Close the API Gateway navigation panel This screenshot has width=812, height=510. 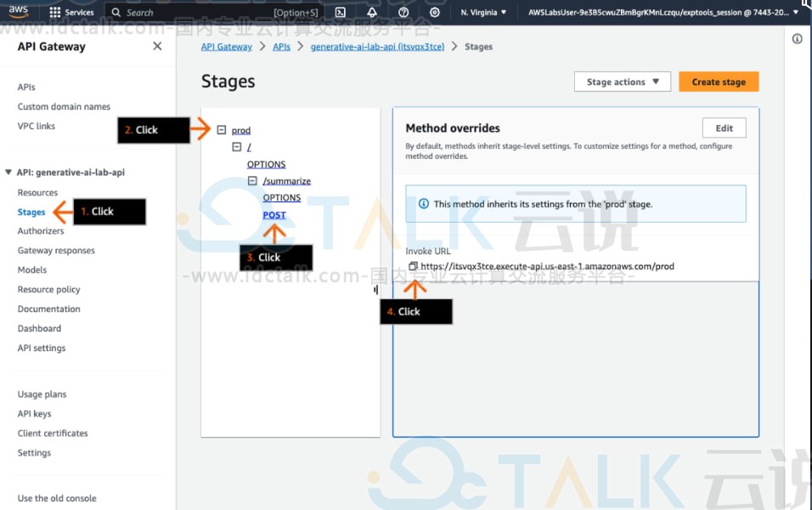pyautogui.click(x=157, y=46)
